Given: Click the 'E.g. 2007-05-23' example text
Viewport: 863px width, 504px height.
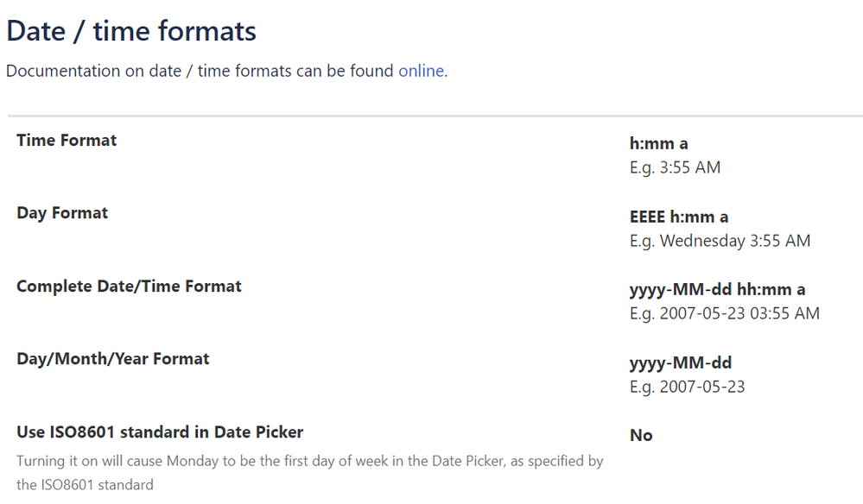Looking at the screenshot, I should coord(687,387).
